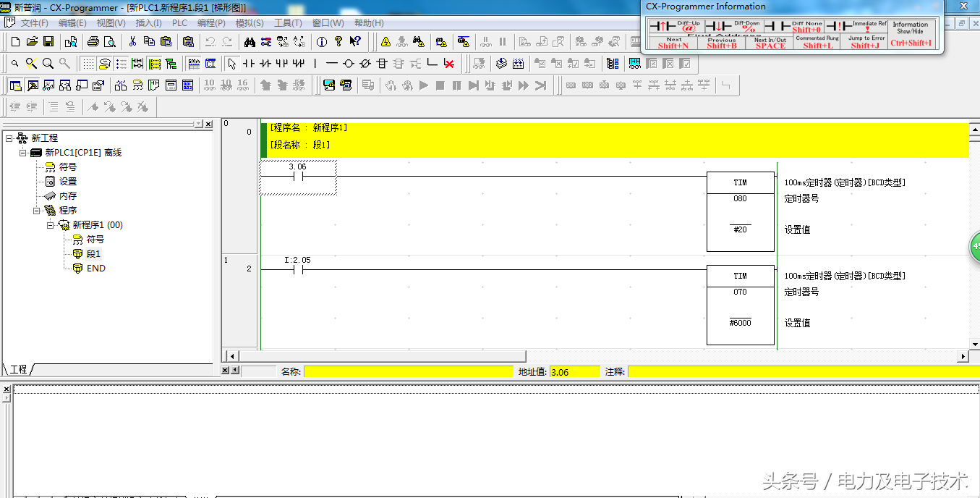Click the New PLC Instruction box icon
The width and height of the screenshot is (980, 498).
pos(382,64)
